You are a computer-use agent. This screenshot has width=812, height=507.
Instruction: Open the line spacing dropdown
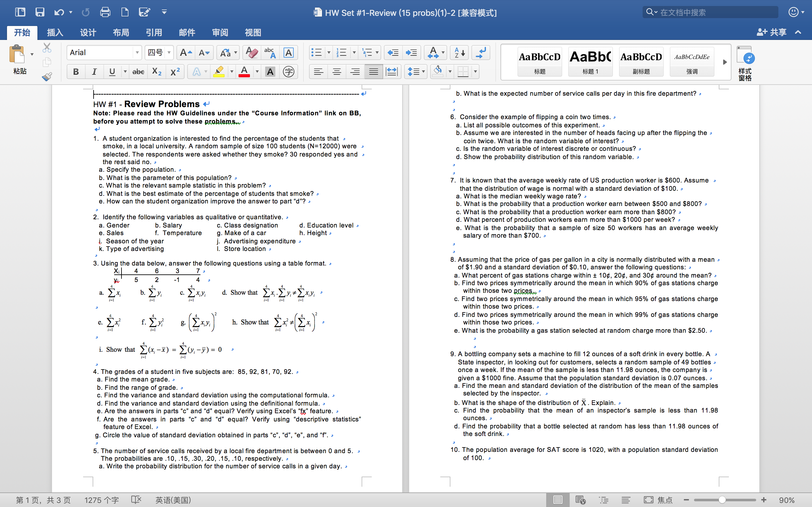click(416, 71)
